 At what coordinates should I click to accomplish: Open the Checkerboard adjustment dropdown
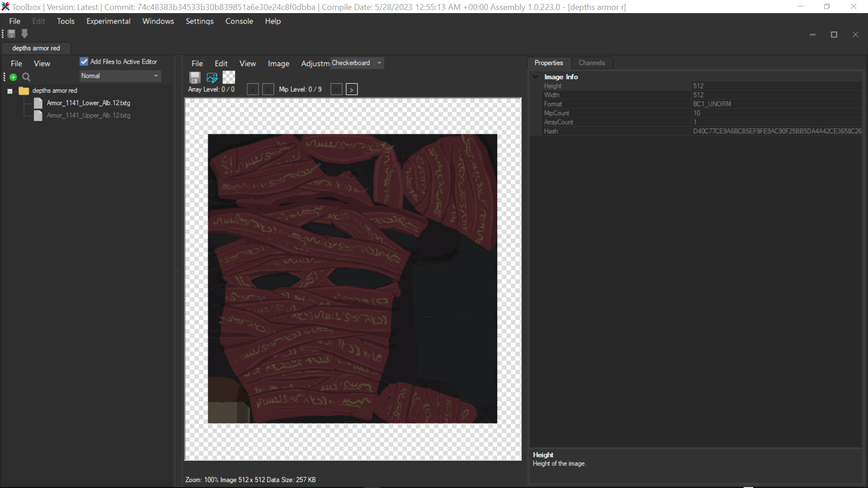[379, 63]
